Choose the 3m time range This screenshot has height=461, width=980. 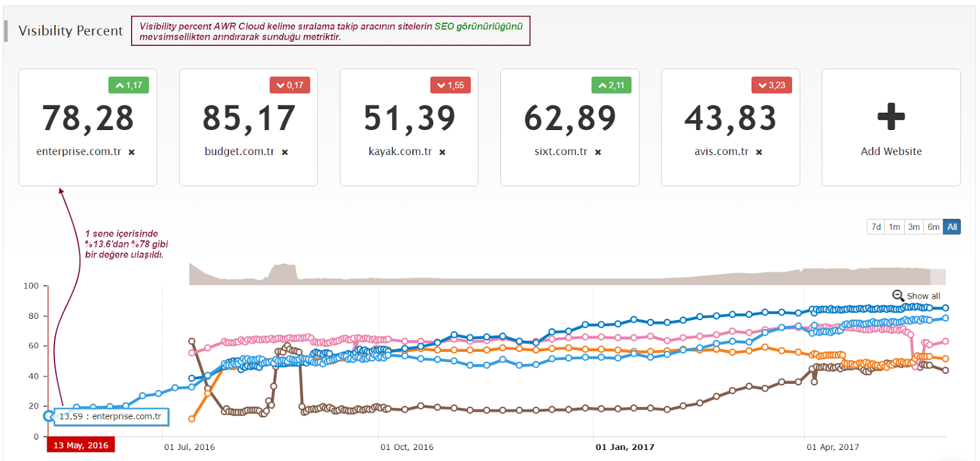tap(914, 227)
